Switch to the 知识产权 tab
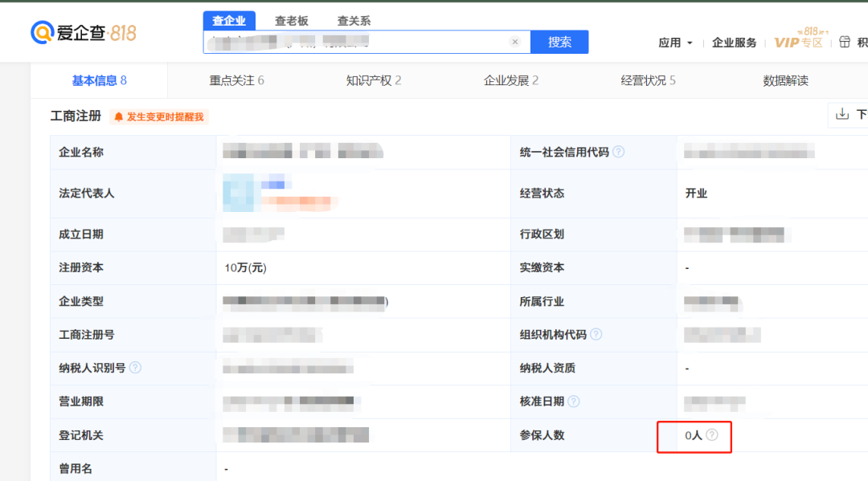 374,81
